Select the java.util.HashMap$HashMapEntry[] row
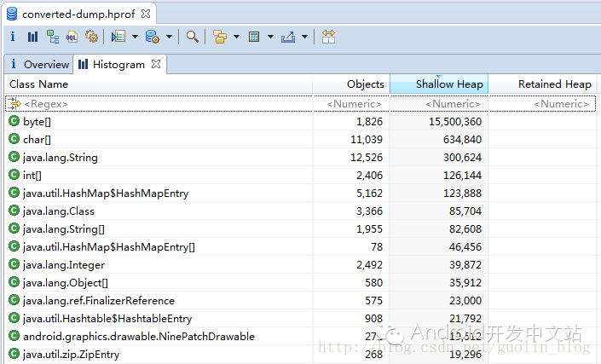The height and width of the screenshot is (364, 601). (x=300, y=246)
